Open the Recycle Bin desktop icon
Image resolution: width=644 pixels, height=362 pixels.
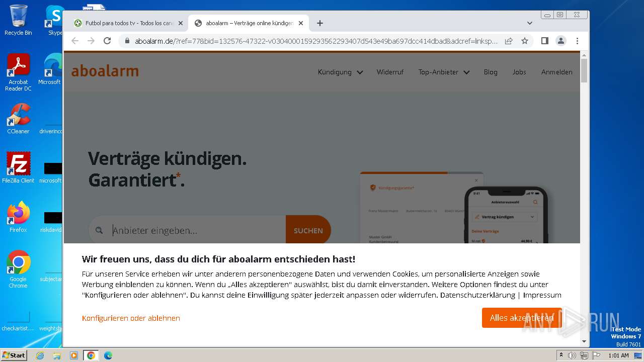18,20
